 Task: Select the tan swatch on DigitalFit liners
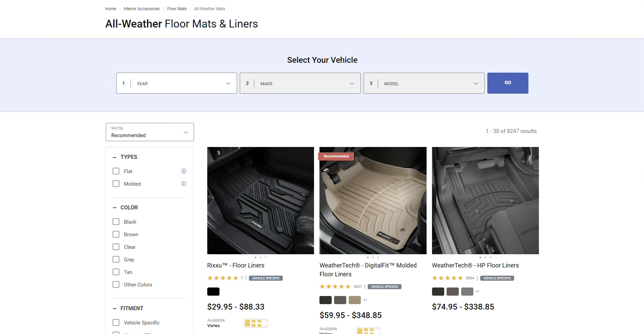click(x=354, y=300)
